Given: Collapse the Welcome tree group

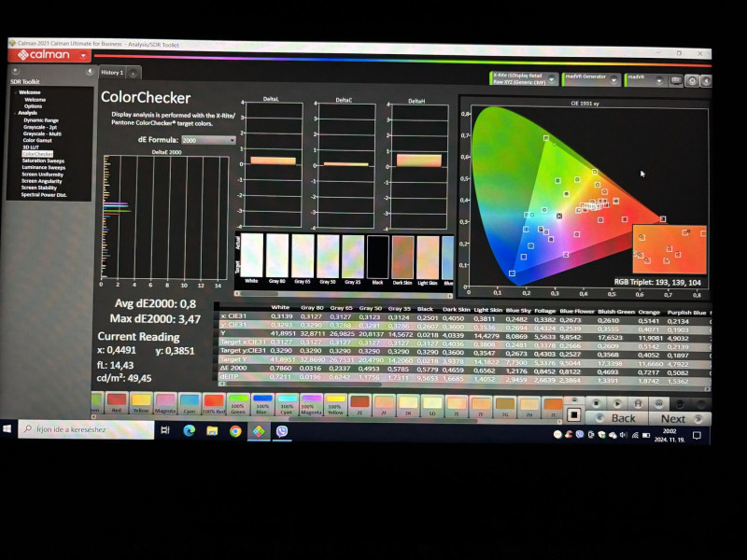Looking at the screenshot, I should pos(15,91).
